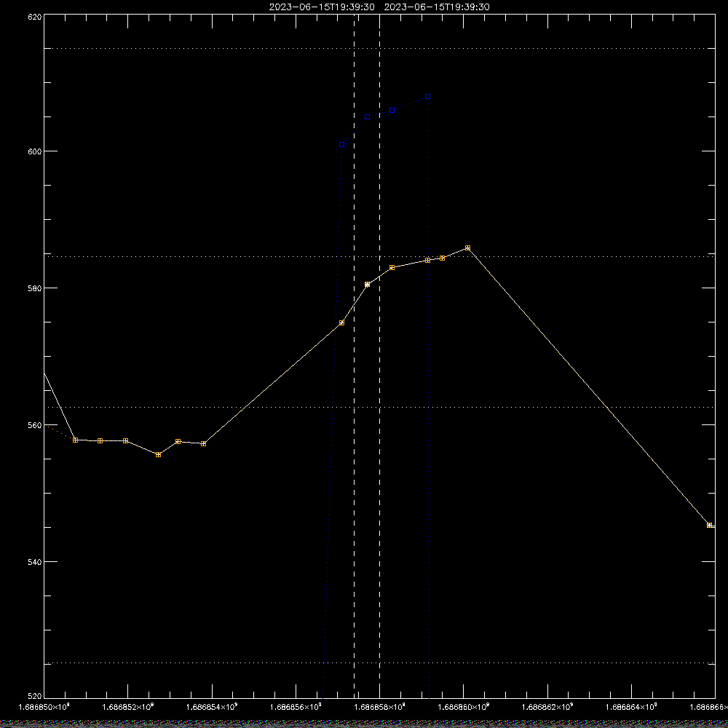Viewport: 728px width, 728px height.
Task: Click the 1.686852×10⁹ x-axis label
Action: [127, 707]
